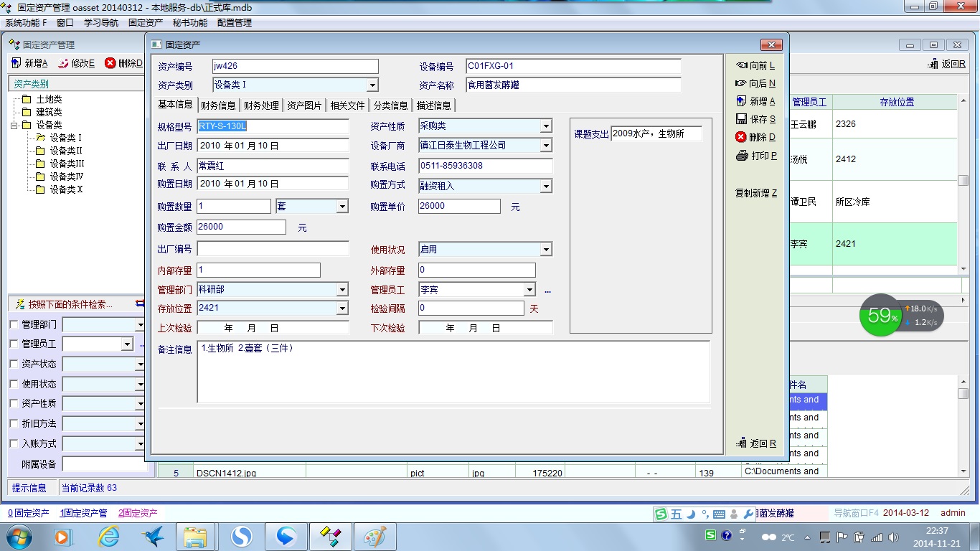Check the 折旧方法 filter checkbox
The width and height of the screenshot is (980, 551).
tap(14, 423)
